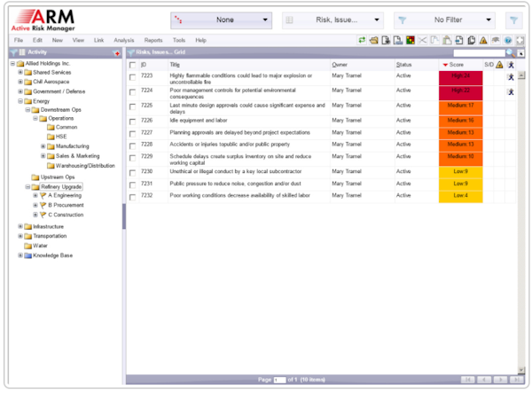The height and width of the screenshot is (393, 532).
Task: Toggle the select-all checkbox in grid header
Action: tap(132, 65)
